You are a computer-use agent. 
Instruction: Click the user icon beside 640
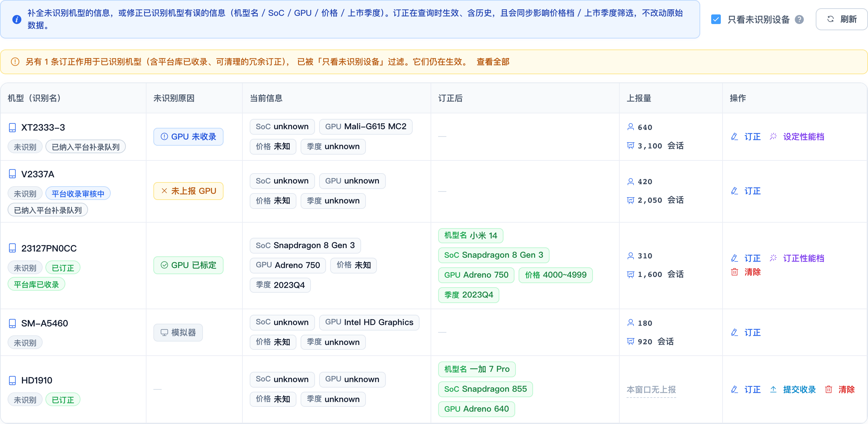(x=631, y=127)
